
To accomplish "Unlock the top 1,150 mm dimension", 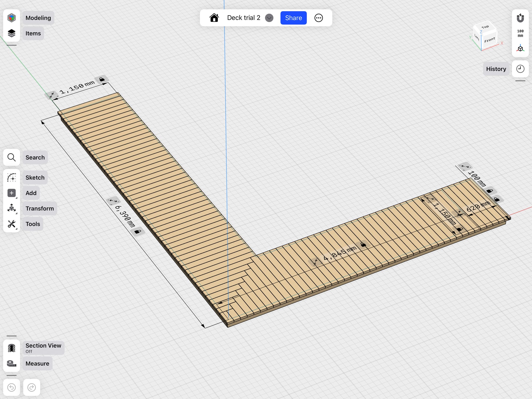I will [102, 79].
